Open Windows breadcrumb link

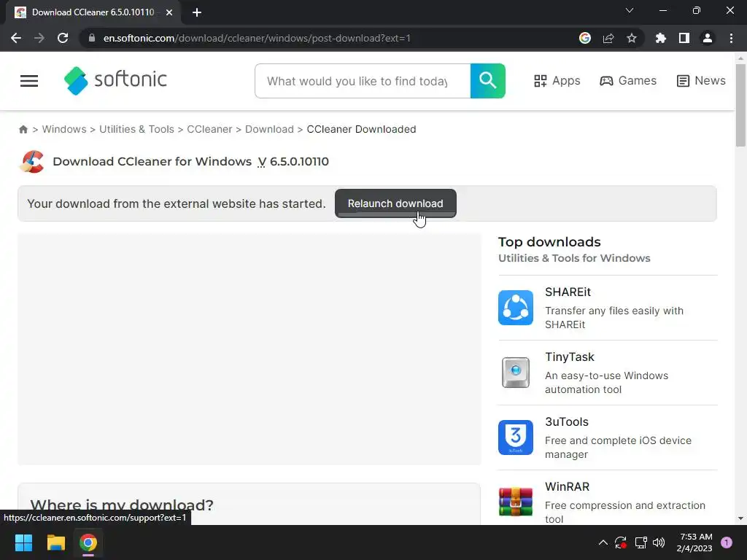tap(64, 129)
